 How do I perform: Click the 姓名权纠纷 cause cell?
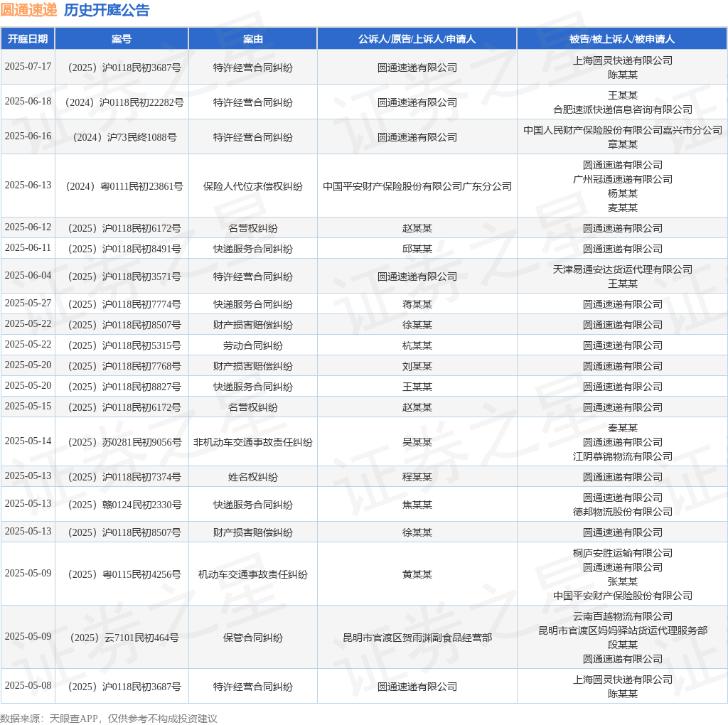(253, 477)
